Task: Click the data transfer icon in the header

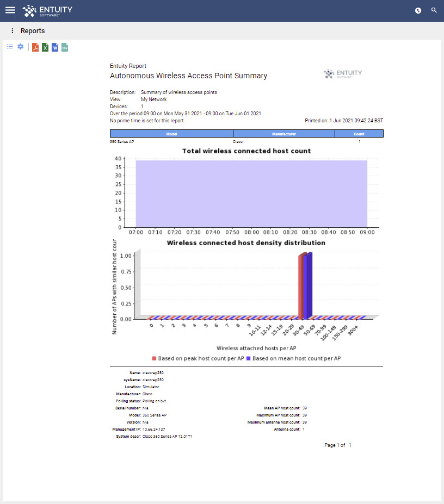Action: click(418, 10)
